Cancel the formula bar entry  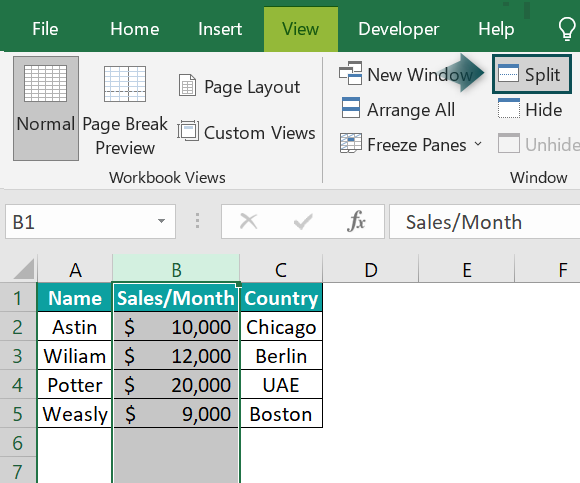click(x=248, y=222)
